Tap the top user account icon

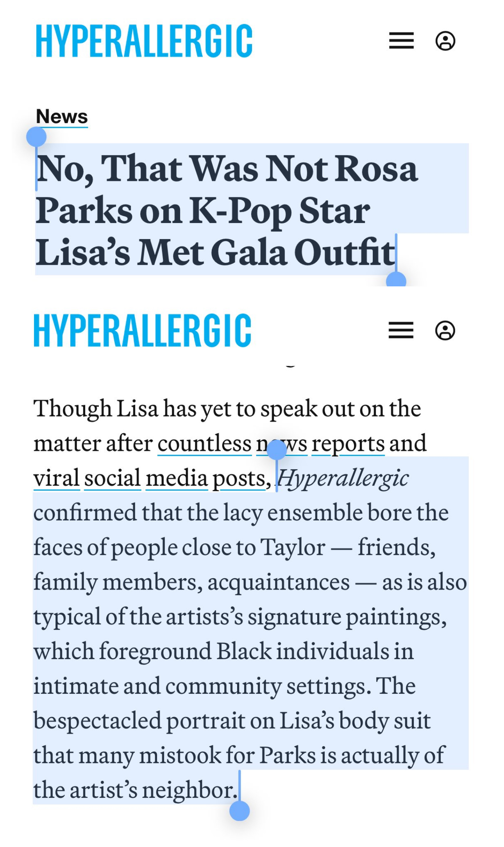point(445,41)
